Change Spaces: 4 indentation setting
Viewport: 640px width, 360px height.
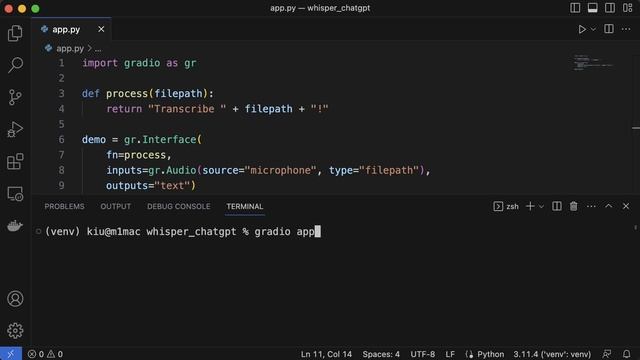point(381,354)
